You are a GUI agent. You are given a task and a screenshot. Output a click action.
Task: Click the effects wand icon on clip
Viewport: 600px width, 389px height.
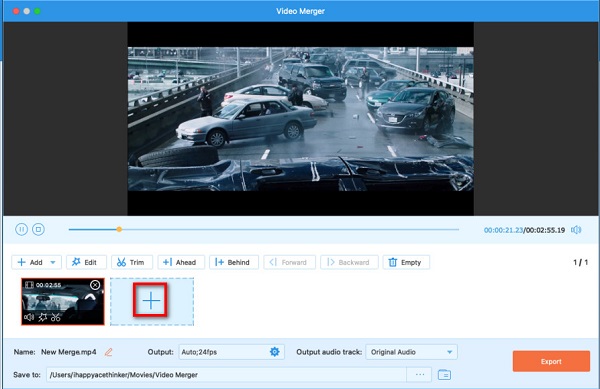pos(42,317)
